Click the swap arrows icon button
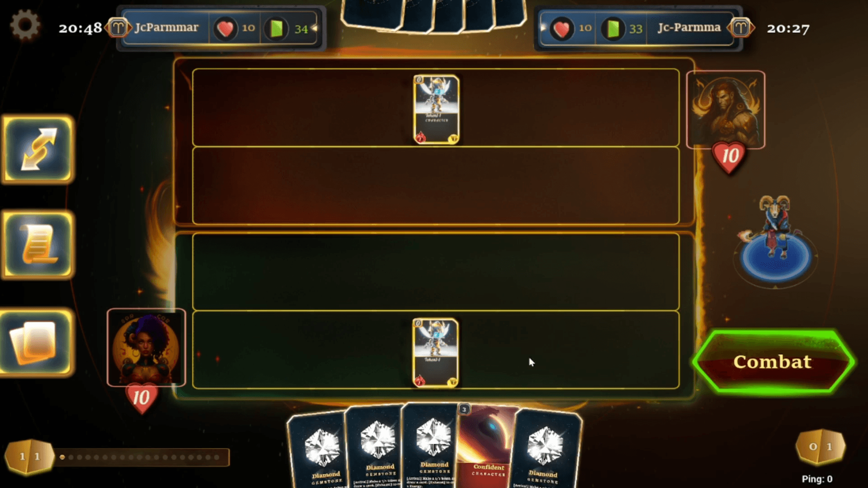This screenshot has width=868, height=488. [38, 149]
